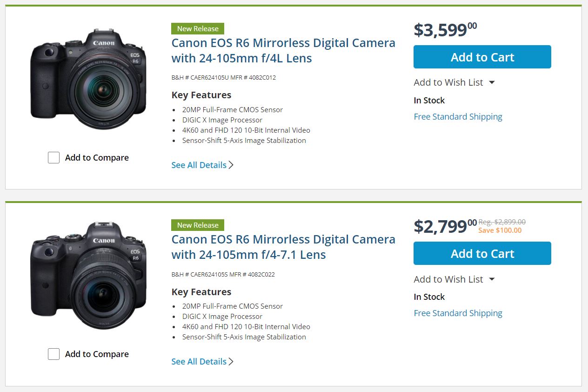
Task: Add the $2,799 R6 kit to cart
Action: click(x=482, y=253)
